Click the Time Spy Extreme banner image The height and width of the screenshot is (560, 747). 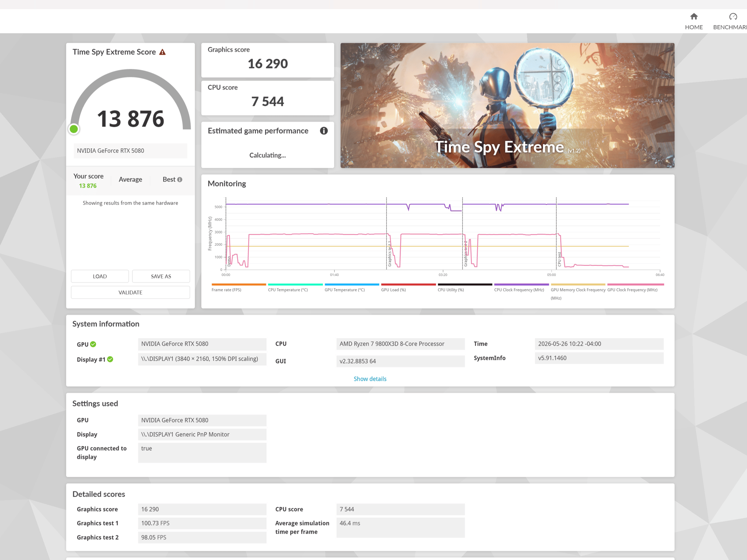pyautogui.click(x=507, y=105)
